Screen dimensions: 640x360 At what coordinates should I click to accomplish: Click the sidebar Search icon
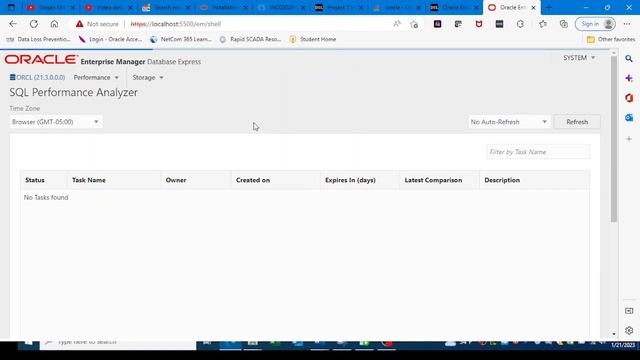(x=629, y=59)
